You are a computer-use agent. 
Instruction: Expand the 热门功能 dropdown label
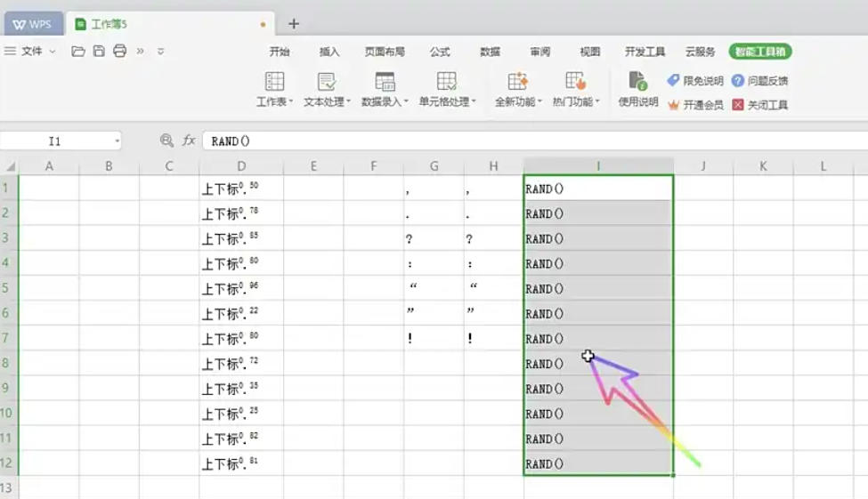(x=576, y=101)
